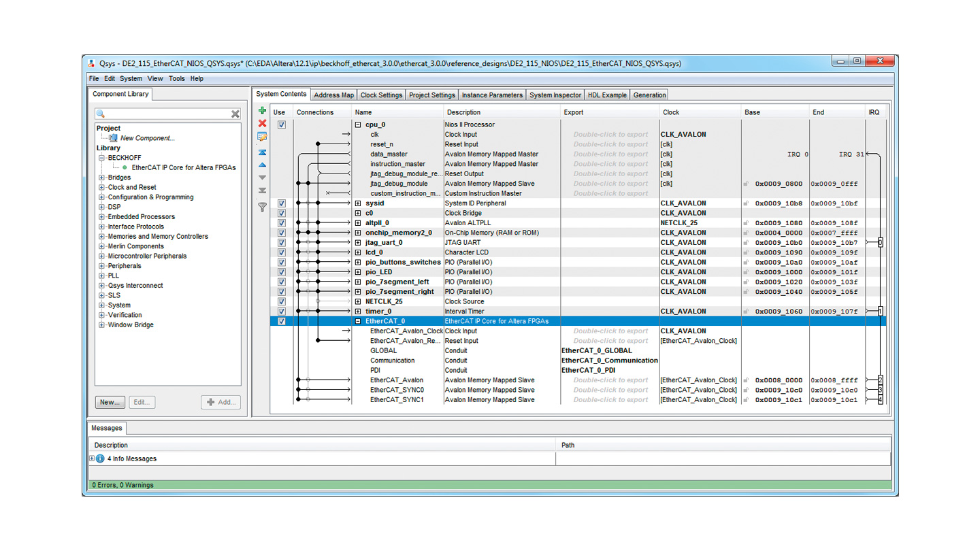Click IRQ number 0 for jtag_uart_0

click(x=880, y=243)
